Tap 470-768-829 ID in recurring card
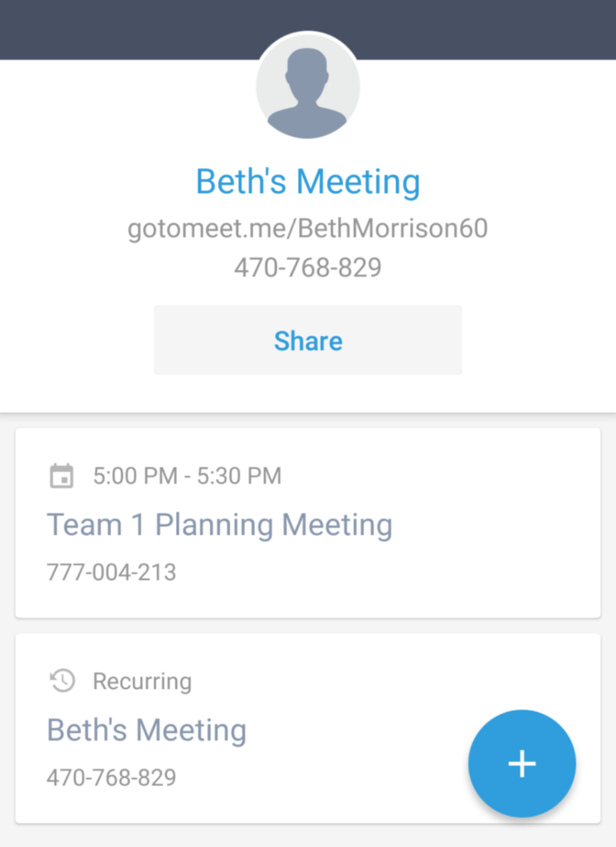The width and height of the screenshot is (616, 847). [112, 778]
